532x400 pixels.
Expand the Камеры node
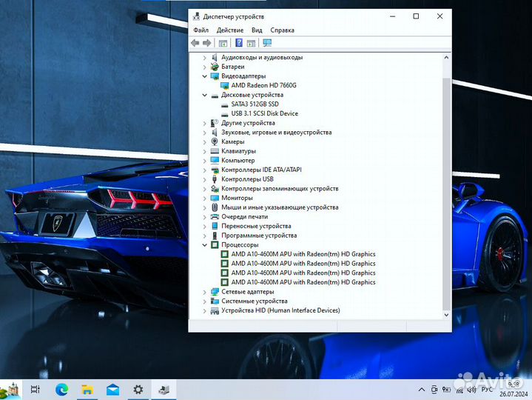coord(205,142)
